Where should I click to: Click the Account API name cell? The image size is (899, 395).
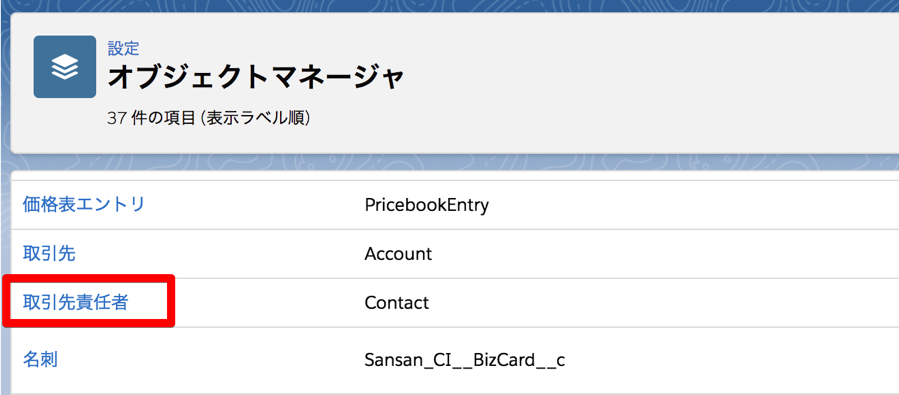[x=398, y=253]
